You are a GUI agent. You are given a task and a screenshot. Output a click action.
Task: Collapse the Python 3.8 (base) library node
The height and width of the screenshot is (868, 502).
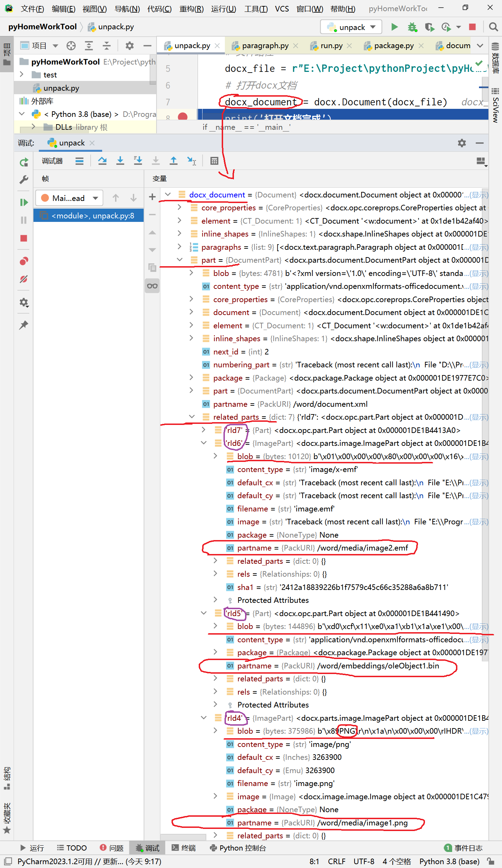point(22,114)
